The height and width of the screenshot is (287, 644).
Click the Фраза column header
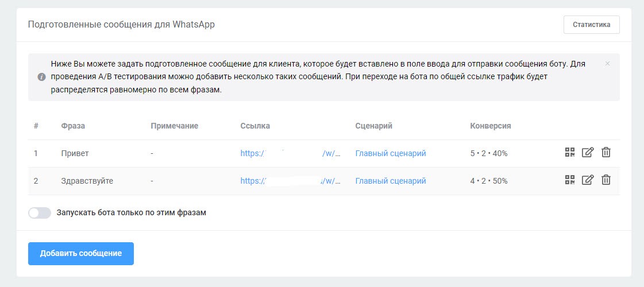coord(73,126)
